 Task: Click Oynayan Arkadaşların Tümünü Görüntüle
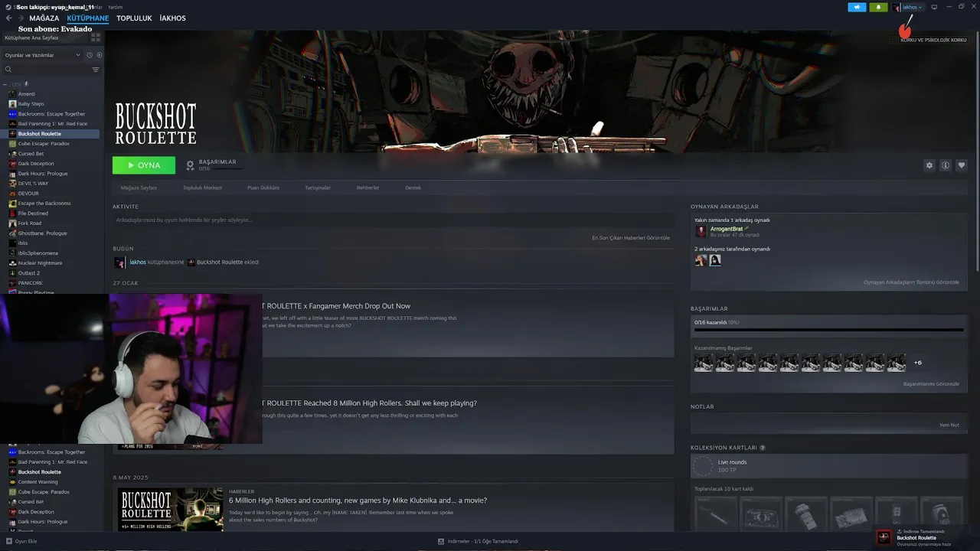click(x=911, y=282)
